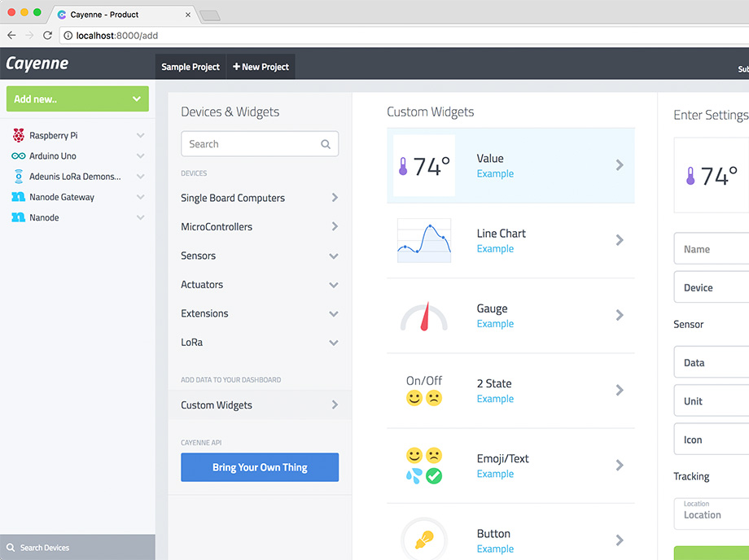Click the Name input field
This screenshot has width=749, height=560.
712,248
